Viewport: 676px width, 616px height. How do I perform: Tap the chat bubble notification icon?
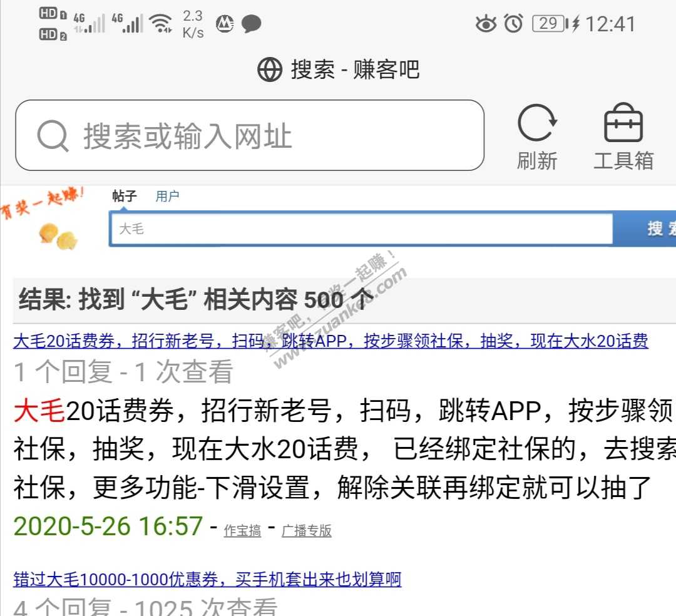[x=252, y=24]
